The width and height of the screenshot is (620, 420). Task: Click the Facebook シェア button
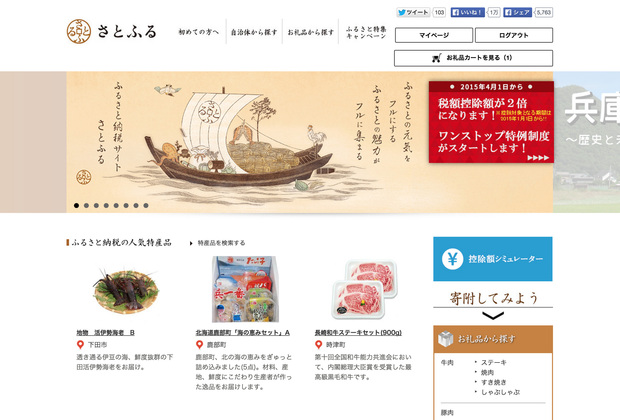518,12
